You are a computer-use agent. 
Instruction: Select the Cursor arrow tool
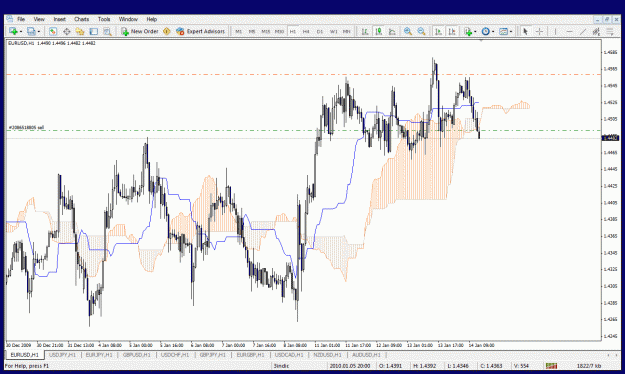point(525,31)
